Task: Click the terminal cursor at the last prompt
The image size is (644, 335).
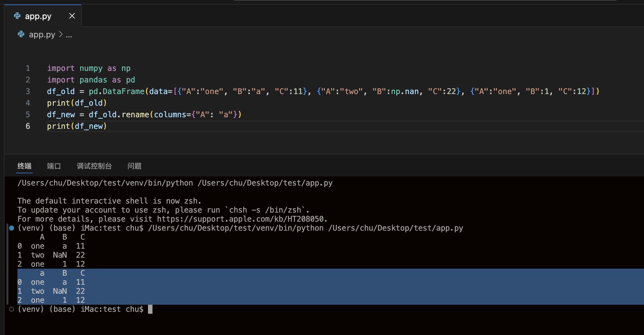Action: pyautogui.click(x=150, y=309)
